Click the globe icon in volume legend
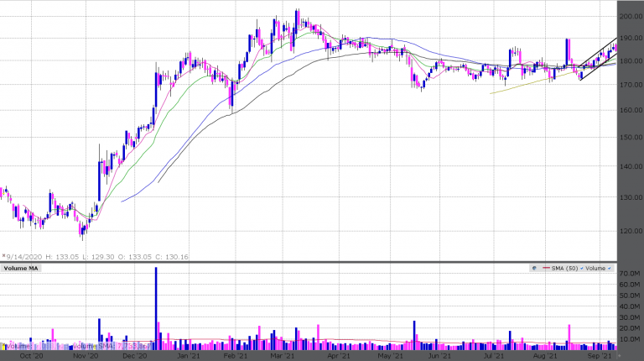The image size is (644, 361). pyautogui.click(x=535, y=269)
